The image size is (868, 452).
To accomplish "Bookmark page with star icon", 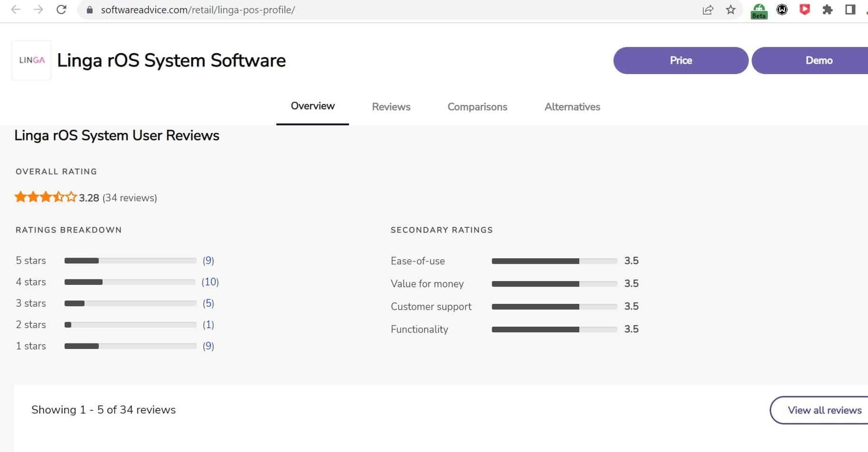I will [x=731, y=9].
